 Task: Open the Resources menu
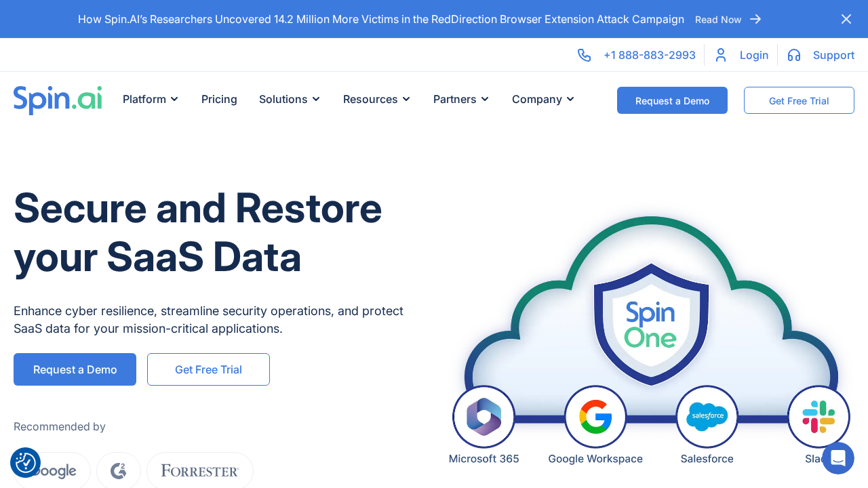tap(376, 99)
